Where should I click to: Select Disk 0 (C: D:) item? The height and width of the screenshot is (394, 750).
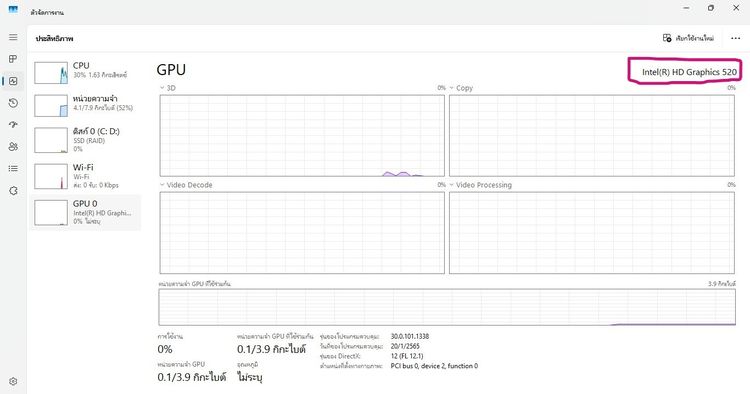tap(86, 140)
